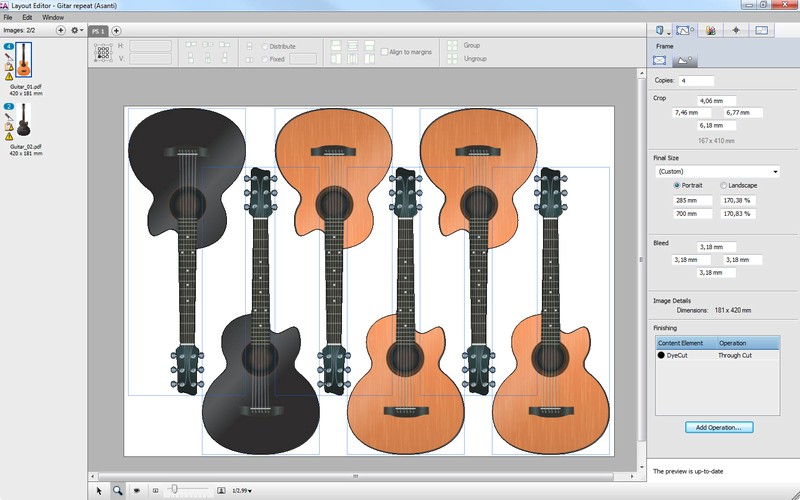Screen dimensions: 800x500
Task: Select the frame envelope sub-tab
Action: pyautogui.click(x=659, y=60)
